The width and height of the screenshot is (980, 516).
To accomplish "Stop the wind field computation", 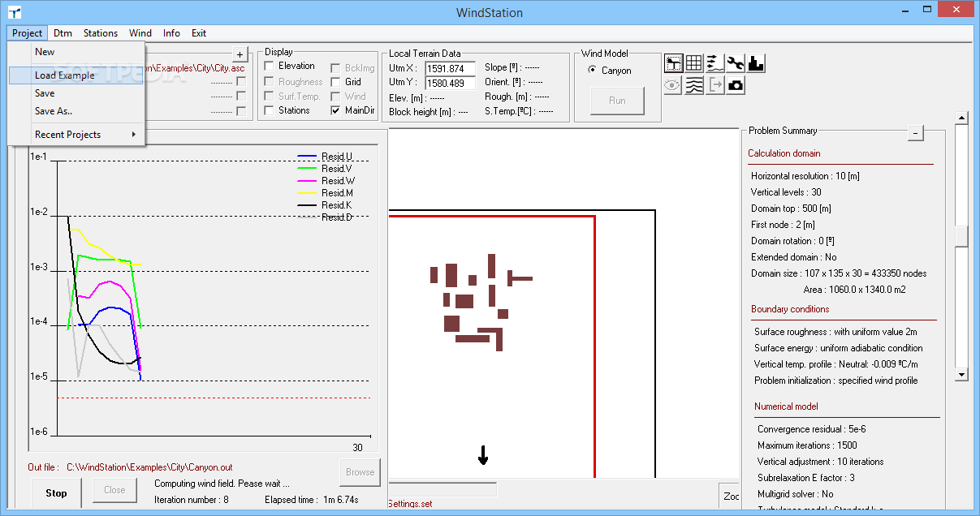I will point(57,492).
